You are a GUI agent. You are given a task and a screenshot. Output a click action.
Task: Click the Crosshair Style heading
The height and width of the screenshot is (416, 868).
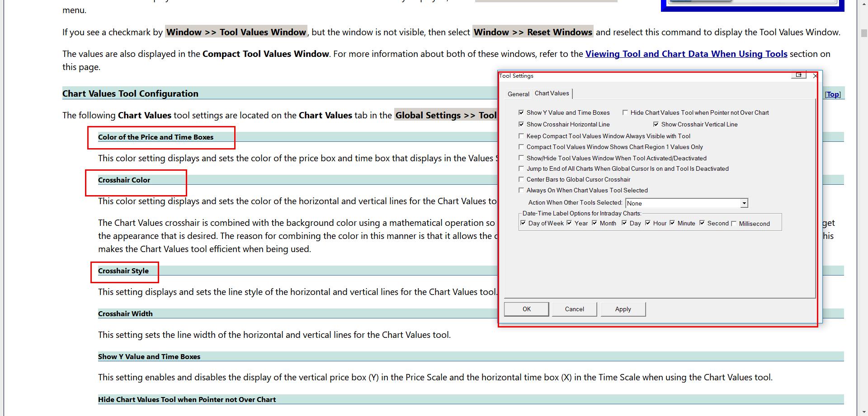123,271
